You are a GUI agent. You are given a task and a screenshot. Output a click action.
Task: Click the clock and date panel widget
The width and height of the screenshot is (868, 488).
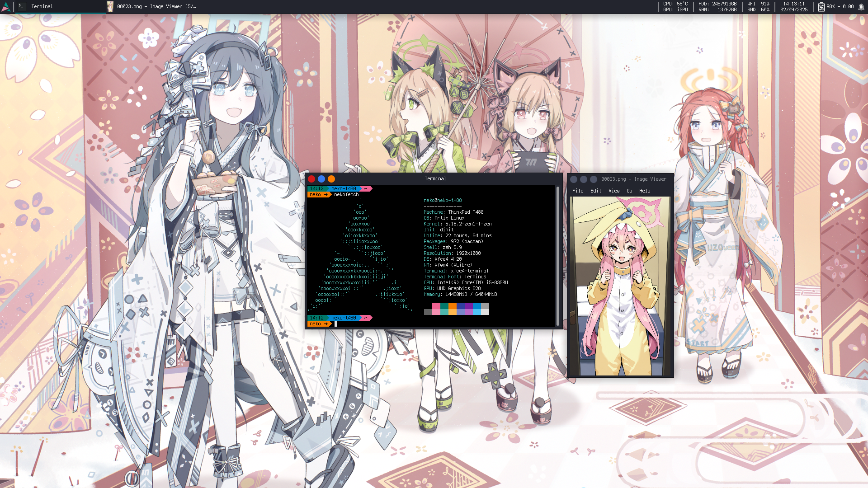[793, 6]
